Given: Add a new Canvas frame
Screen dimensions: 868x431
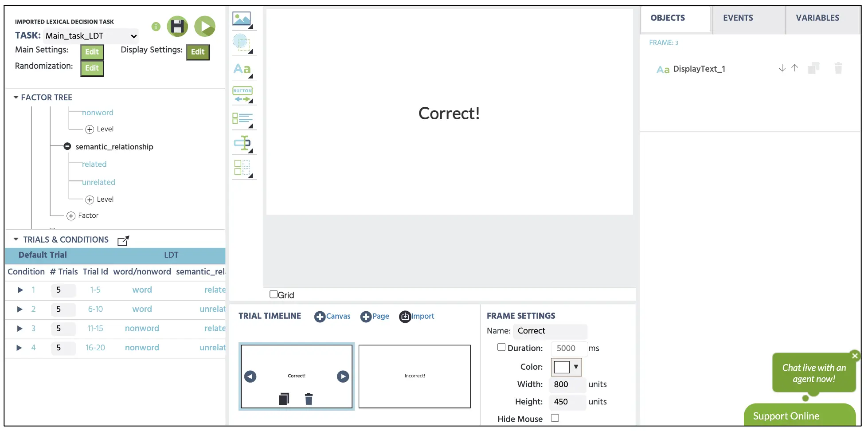Looking at the screenshot, I should point(332,317).
